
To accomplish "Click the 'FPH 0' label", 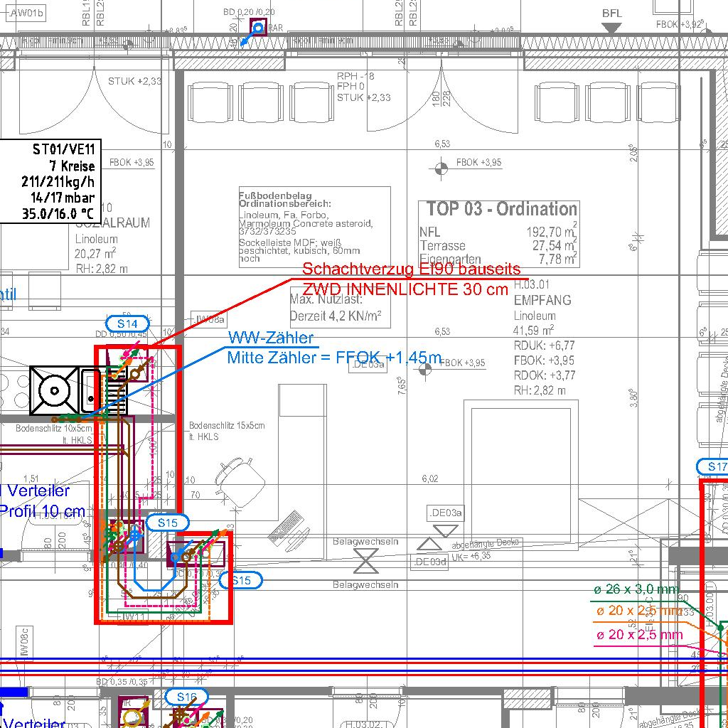I will [x=351, y=86].
